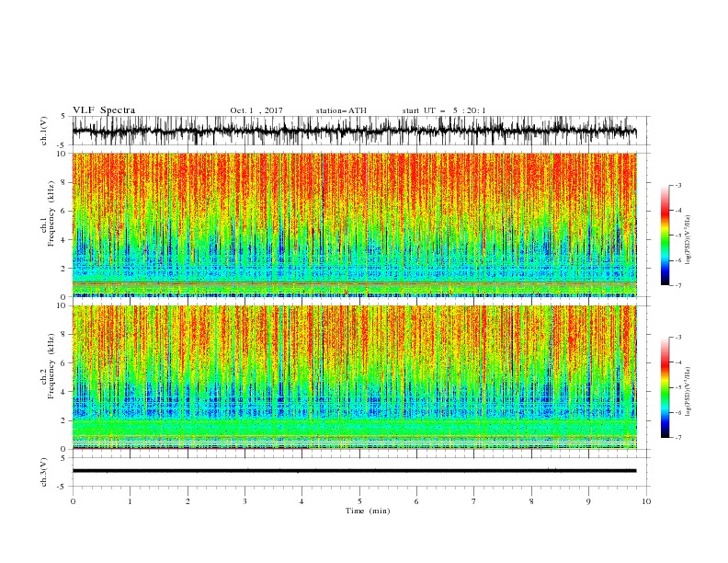Select the date text "Oct. 1 , 2017"
Image resolution: width=728 pixels, height=563 pixels.
point(256,110)
